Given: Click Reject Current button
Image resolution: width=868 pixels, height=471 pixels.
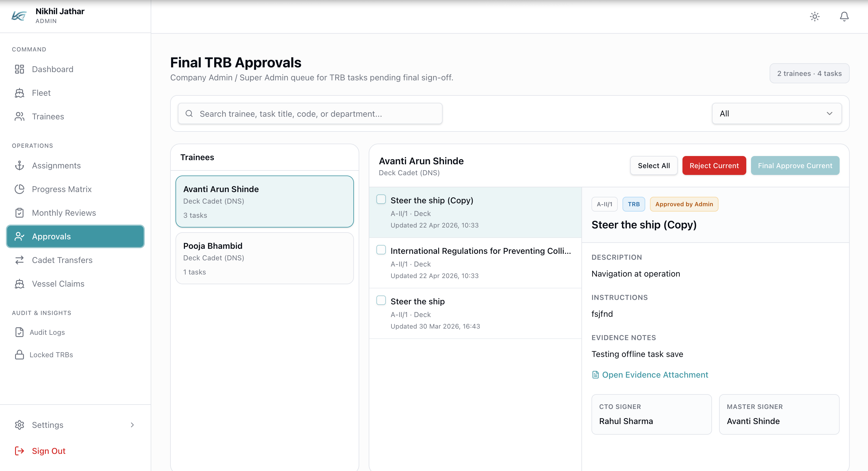Looking at the screenshot, I should (x=714, y=165).
